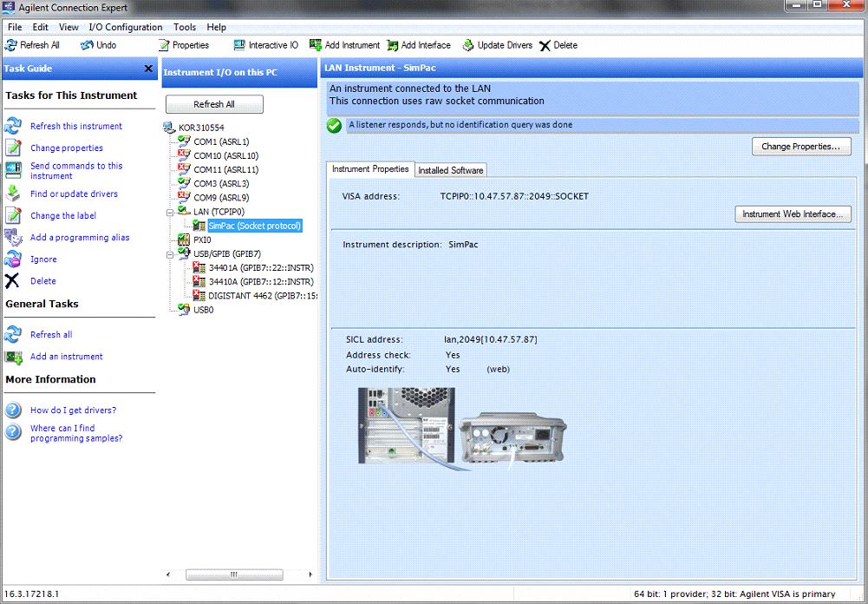The height and width of the screenshot is (604, 868).
Task: Click Send commands icon in Task Guide
Action: click(x=13, y=170)
